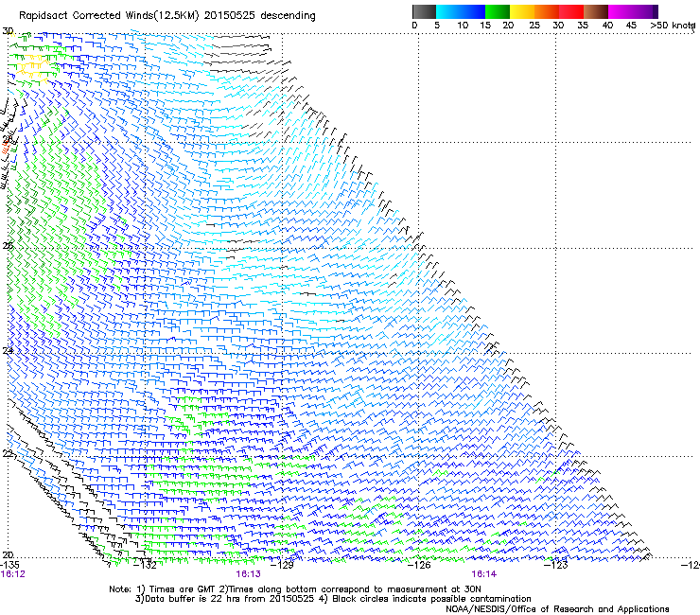Click the longitude label '-129'
The image size is (700, 615).
pos(283,565)
